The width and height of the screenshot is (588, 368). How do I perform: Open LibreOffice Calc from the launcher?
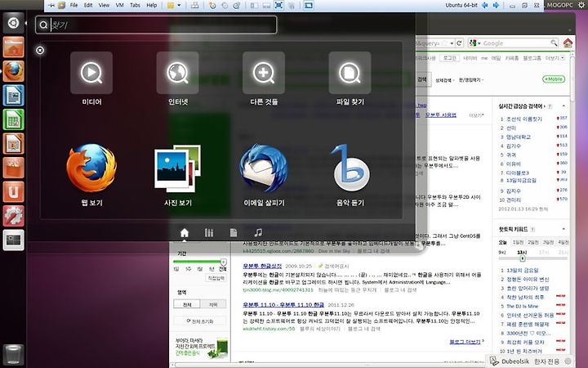pyautogui.click(x=14, y=119)
